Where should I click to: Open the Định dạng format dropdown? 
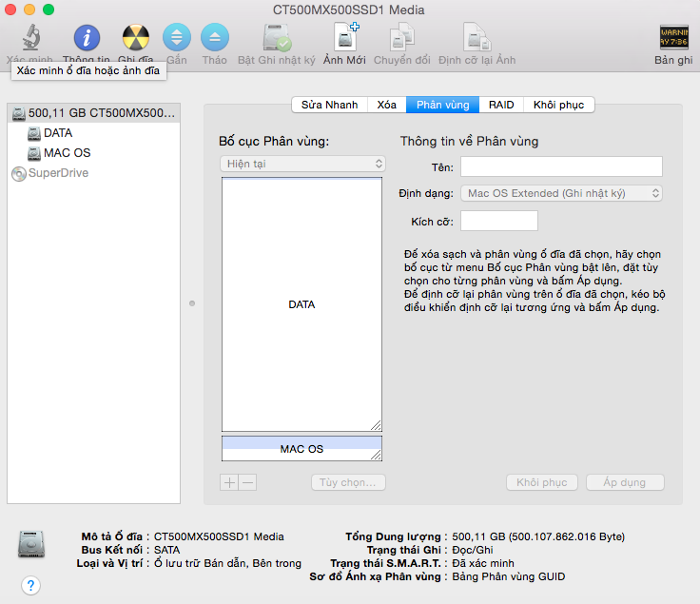(x=561, y=193)
